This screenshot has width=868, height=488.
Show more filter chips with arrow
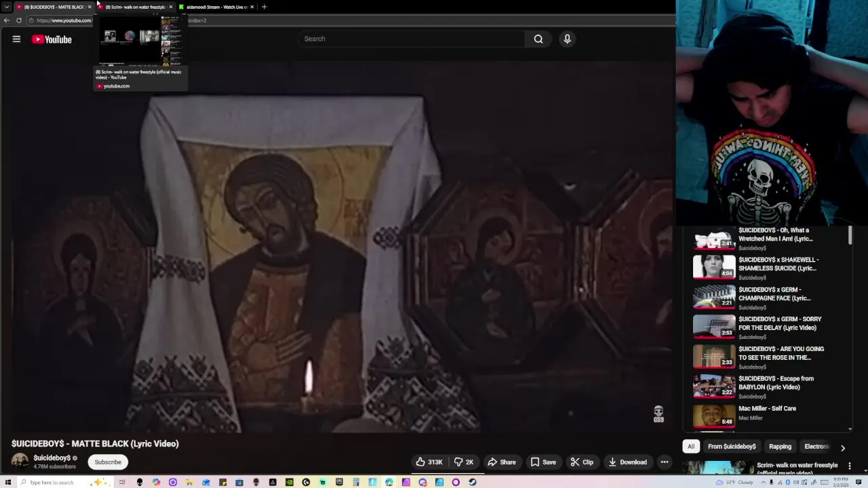point(843,447)
